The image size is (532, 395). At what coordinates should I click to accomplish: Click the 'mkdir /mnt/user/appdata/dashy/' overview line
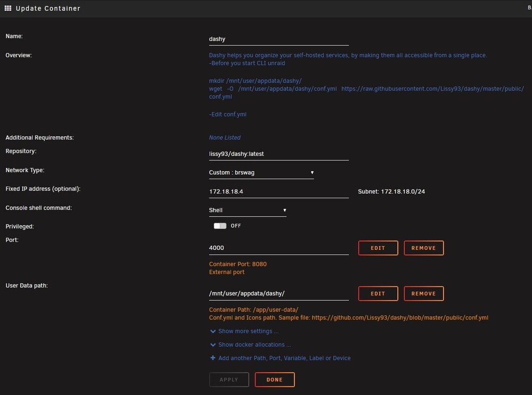click(255, 81)
